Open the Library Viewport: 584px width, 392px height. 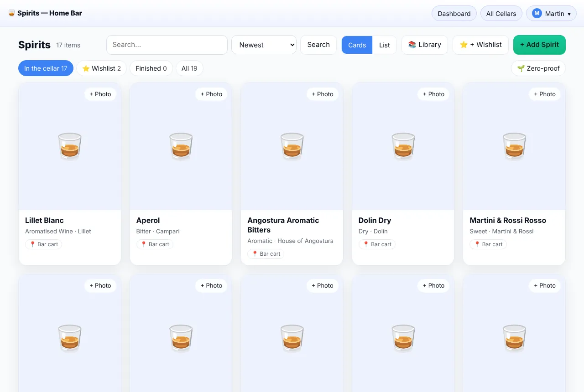click(425, 45)
